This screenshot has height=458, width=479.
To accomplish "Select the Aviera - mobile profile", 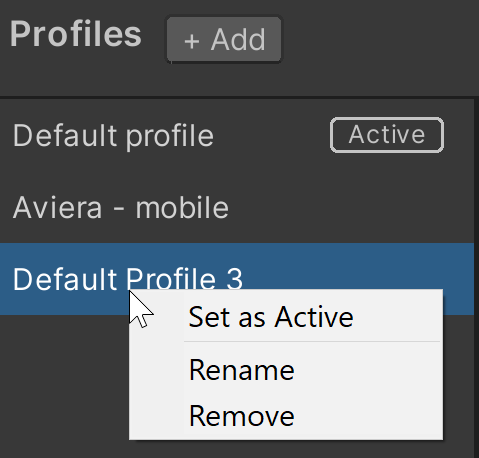I will pyautogui.click(x=237, y=207).
